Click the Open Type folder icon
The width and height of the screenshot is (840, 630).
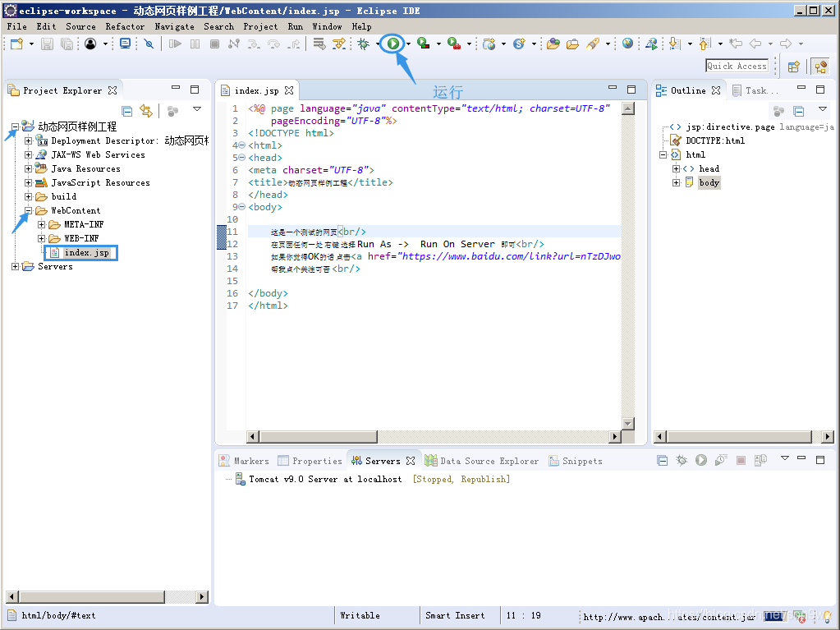(x=553, y=44)
